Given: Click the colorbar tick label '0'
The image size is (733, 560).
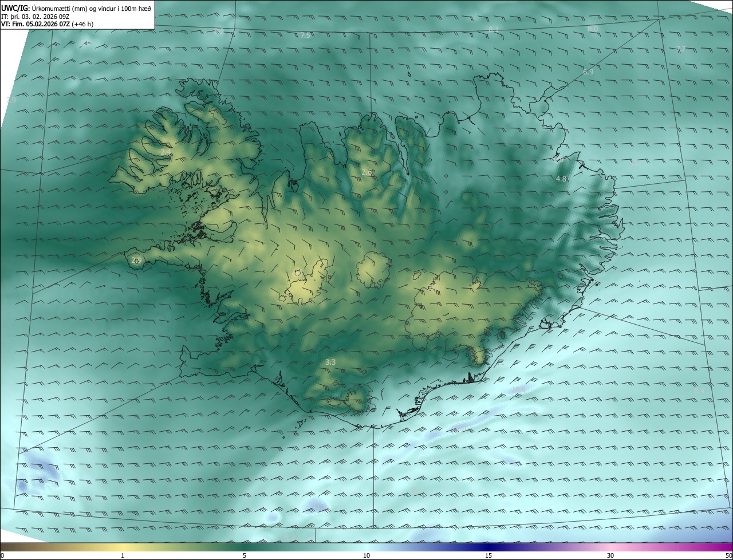Looking at the screenshot, I should point(2,555).
